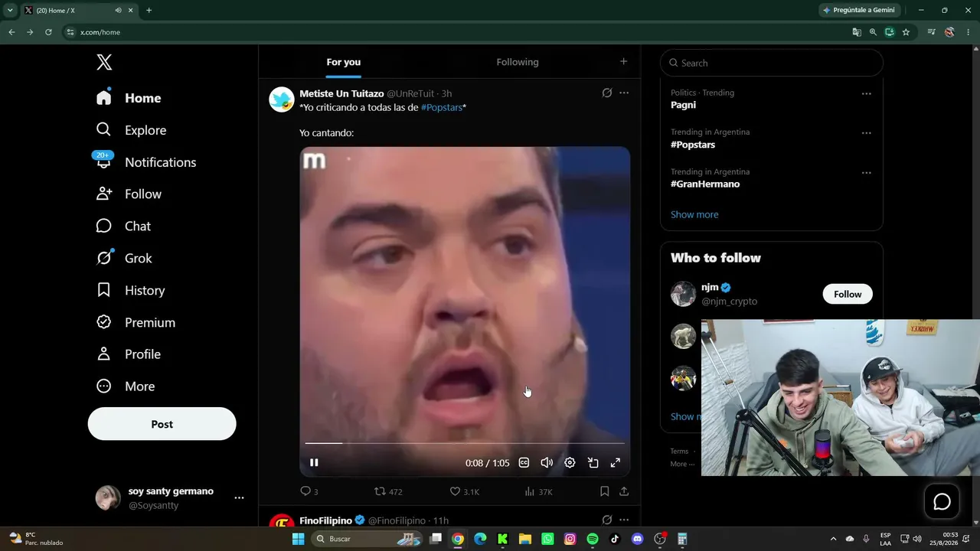The height and width of the screenshot is (551, 980).
Task: Click the Post button
Action: (162, 424)
